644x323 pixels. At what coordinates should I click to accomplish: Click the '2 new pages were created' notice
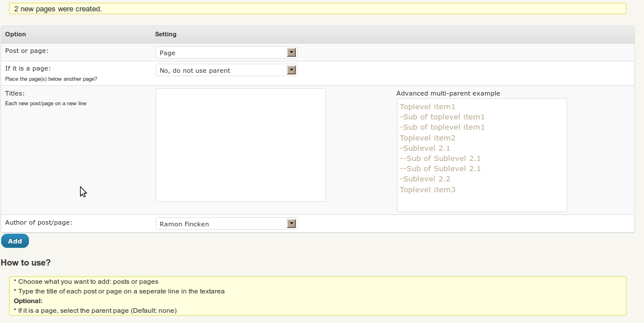(58, 9)
